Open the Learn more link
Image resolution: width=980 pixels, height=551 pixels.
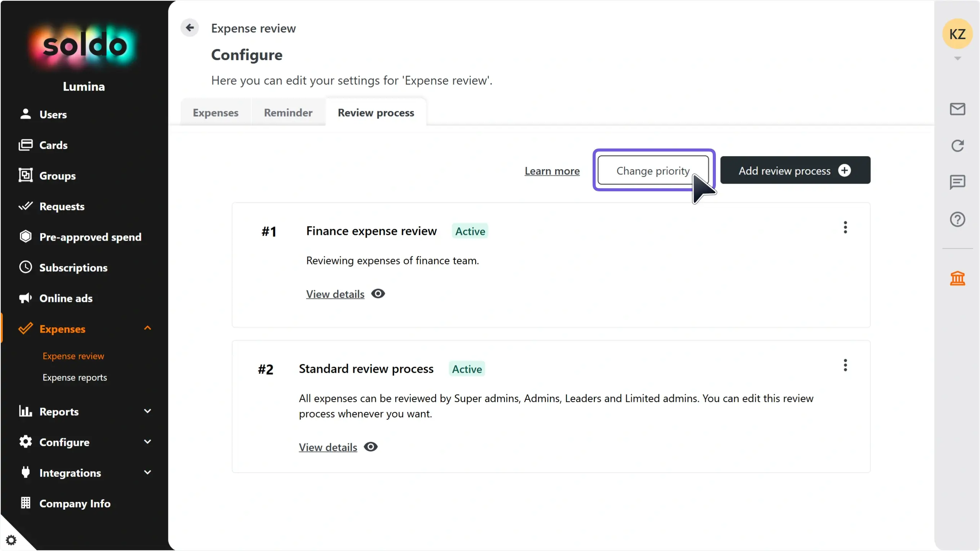552,171
